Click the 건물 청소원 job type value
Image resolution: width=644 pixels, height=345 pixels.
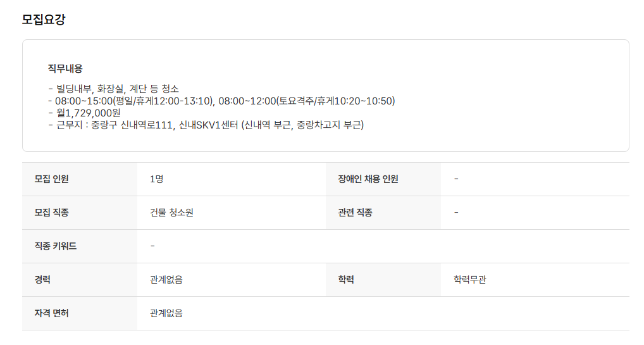pos(171,213)
